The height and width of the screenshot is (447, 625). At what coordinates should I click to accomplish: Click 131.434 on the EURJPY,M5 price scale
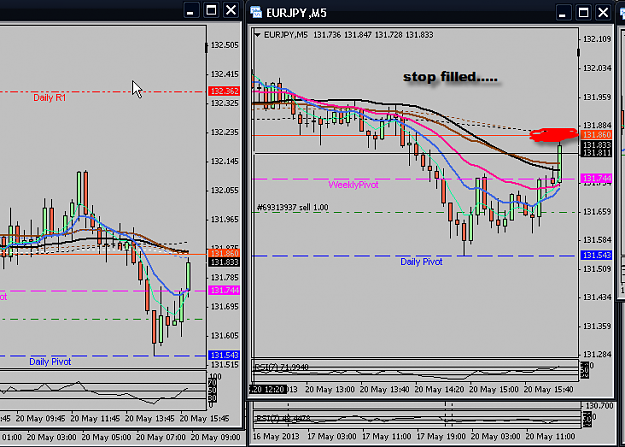tap(597, 297)
